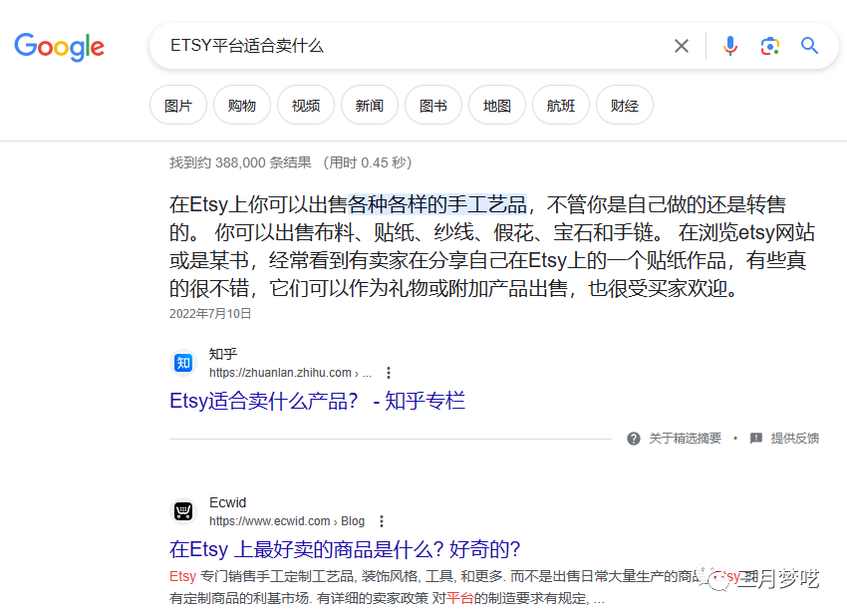The image size is (847, 616).
Task: Click the Google logo
Action: tap(60, 47)
